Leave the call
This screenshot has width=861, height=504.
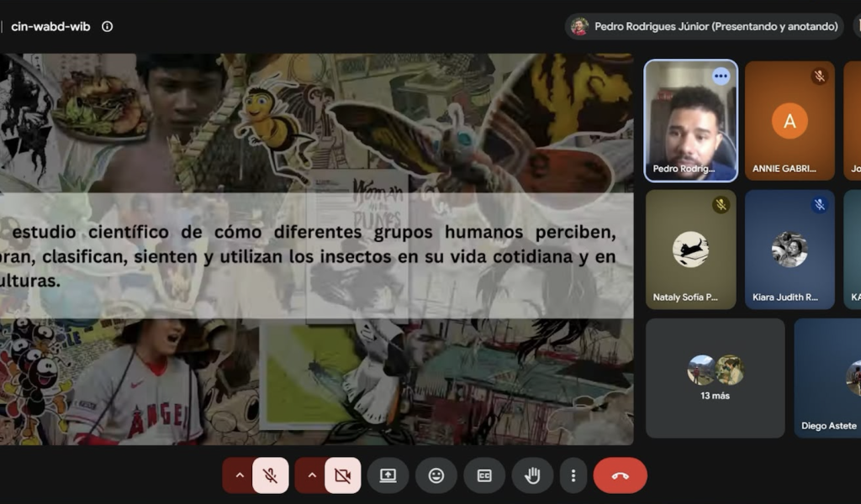pos(620,475)
